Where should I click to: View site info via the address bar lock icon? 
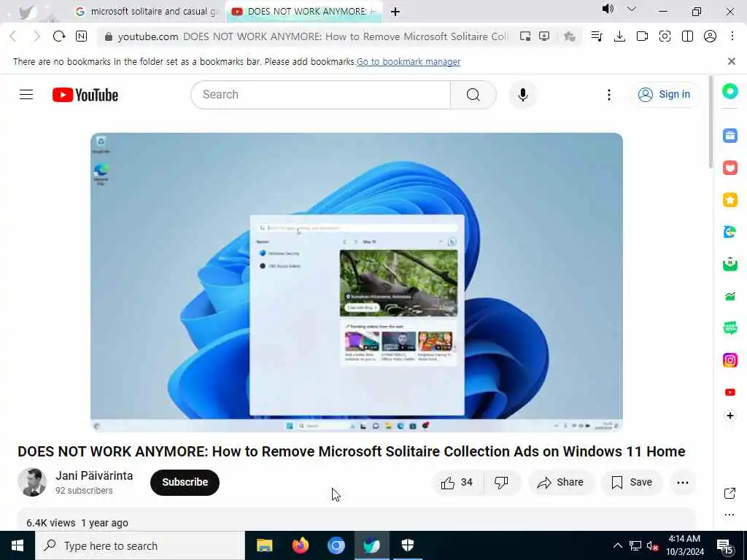(108, 36)
